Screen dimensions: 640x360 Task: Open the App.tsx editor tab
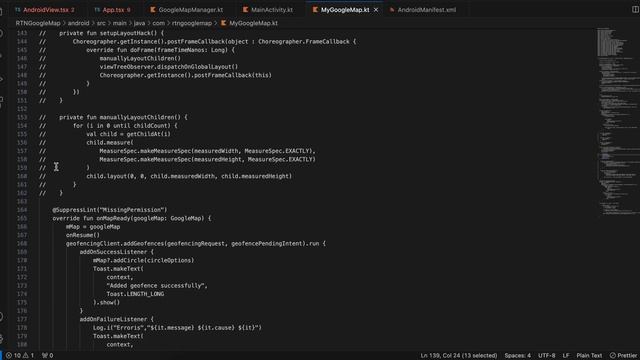coord(112,10)
